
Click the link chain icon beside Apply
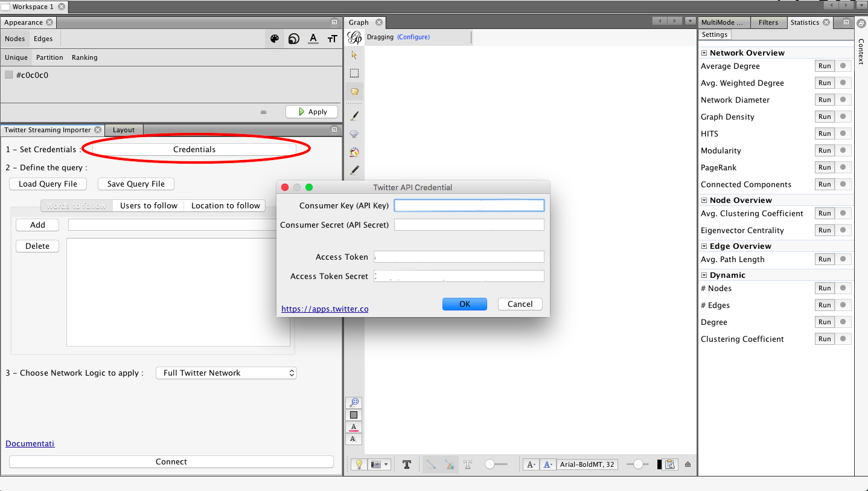point(264,112)
